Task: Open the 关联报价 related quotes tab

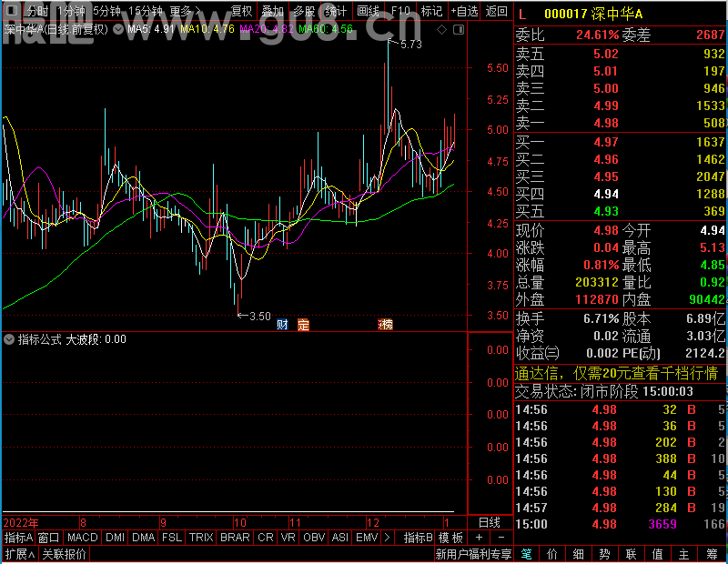Action: [x=64, y=554]
